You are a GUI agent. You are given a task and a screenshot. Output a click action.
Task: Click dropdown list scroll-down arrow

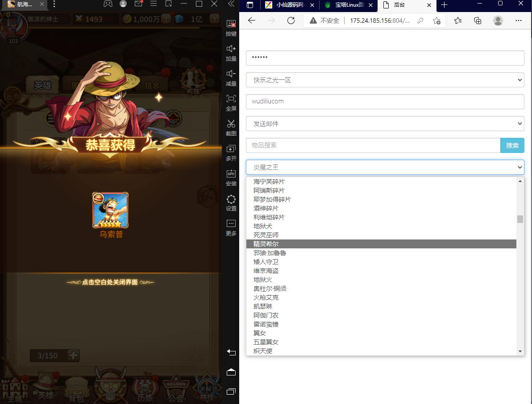(520, 351)
